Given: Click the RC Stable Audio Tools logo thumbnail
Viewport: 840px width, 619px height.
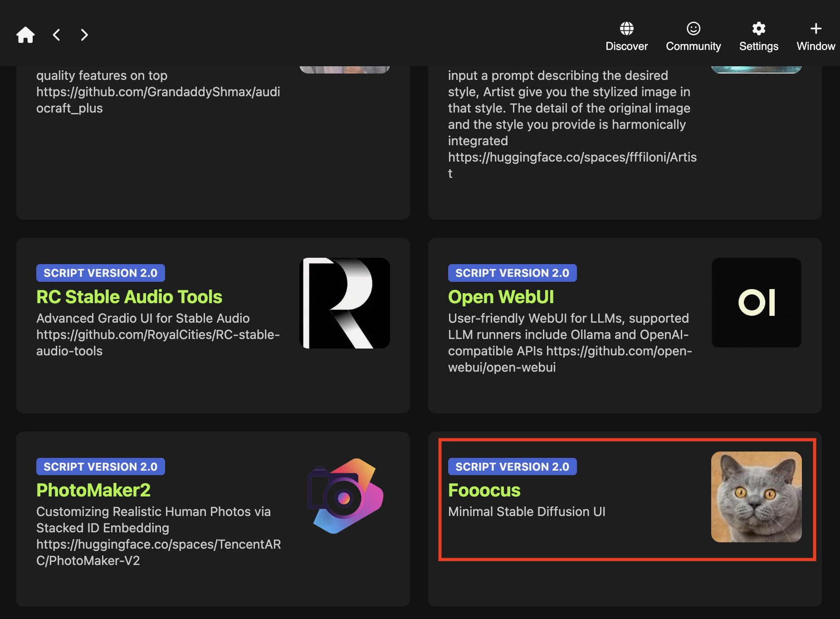Looking at the screenshot, I should [345, 303].
